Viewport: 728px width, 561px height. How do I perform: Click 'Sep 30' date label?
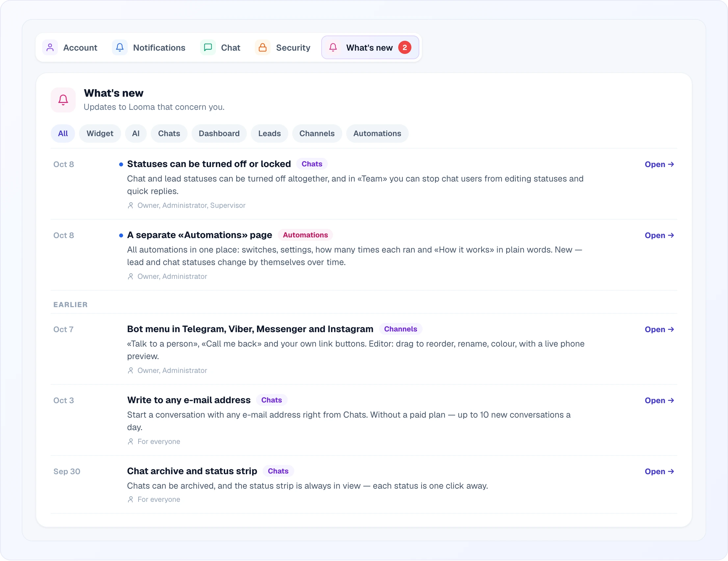(67, 472)
